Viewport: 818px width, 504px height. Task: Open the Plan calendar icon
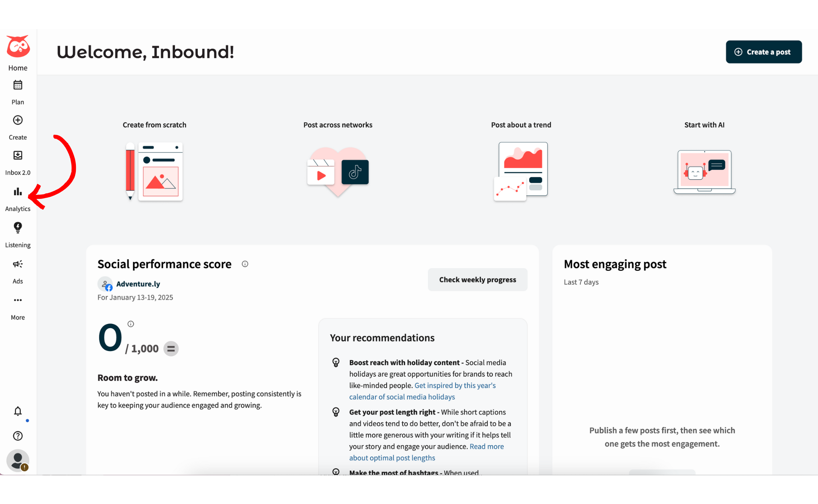coord(18,85)
